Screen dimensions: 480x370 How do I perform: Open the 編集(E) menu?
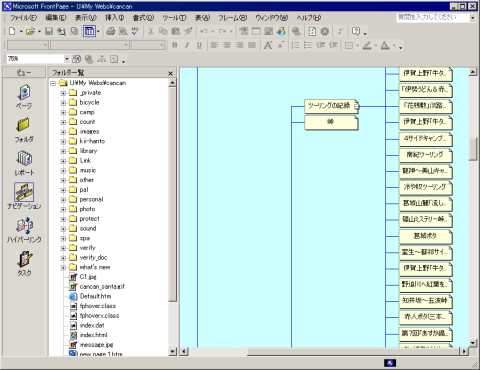tap(55, 18)
